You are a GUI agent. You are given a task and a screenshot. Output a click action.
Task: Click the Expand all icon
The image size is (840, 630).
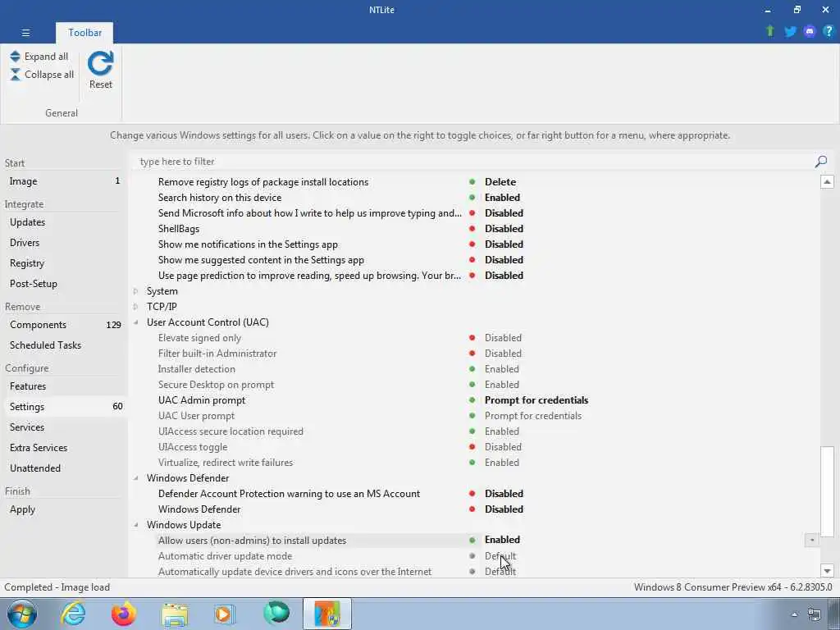point(15,57)
